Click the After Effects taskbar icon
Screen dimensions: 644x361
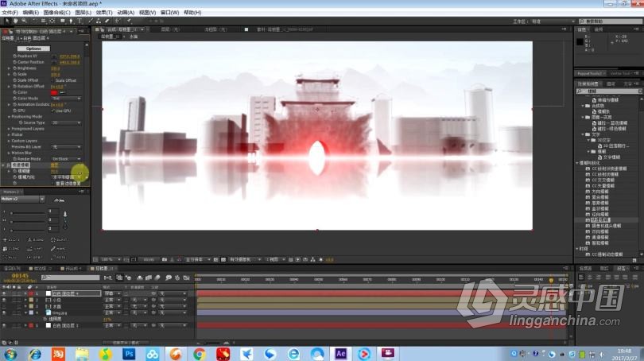point(340,354)
